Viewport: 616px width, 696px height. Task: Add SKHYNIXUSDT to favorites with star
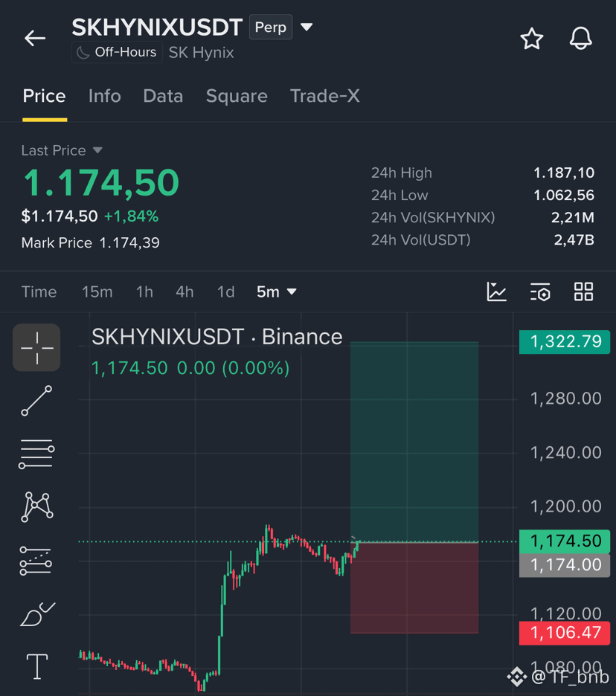pyautogui.click(x=532, y=39)
